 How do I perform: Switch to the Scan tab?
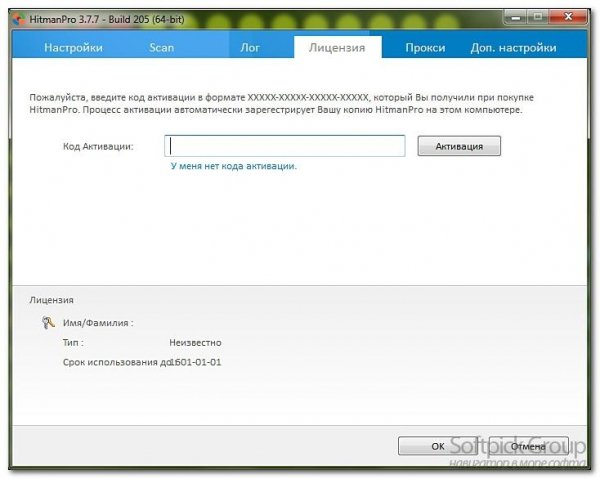161,48
